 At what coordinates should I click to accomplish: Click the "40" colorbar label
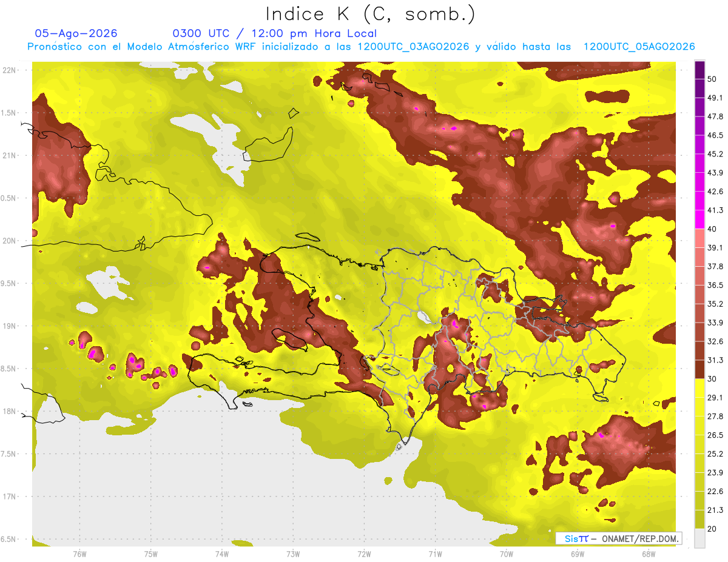(x=712, y=229)
